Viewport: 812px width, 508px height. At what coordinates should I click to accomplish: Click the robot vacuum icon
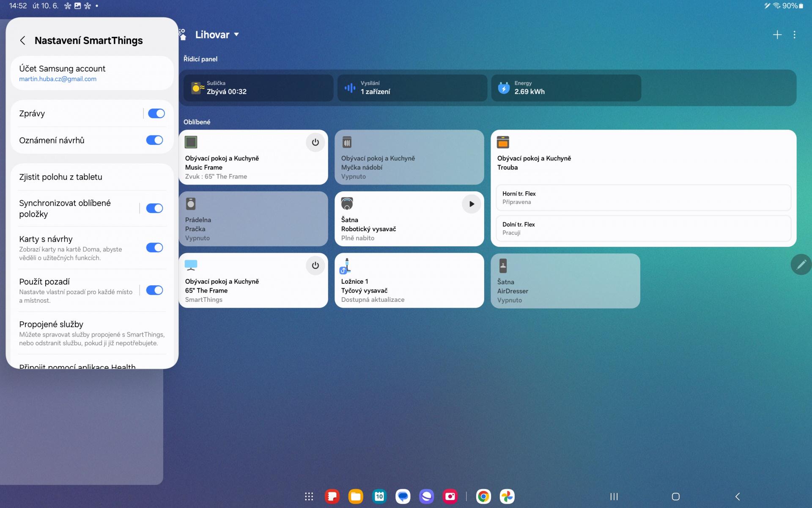[347, 204]
